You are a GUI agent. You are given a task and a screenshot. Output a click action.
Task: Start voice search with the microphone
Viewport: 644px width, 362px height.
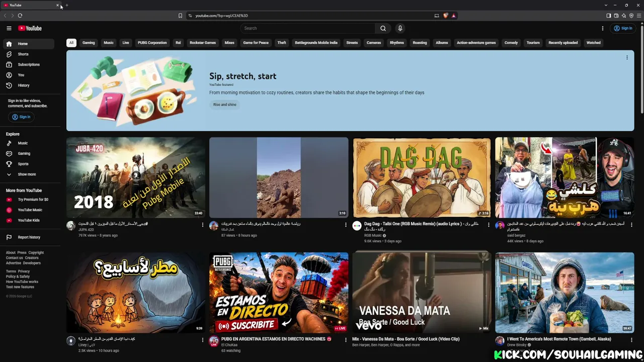pos(400,28)
